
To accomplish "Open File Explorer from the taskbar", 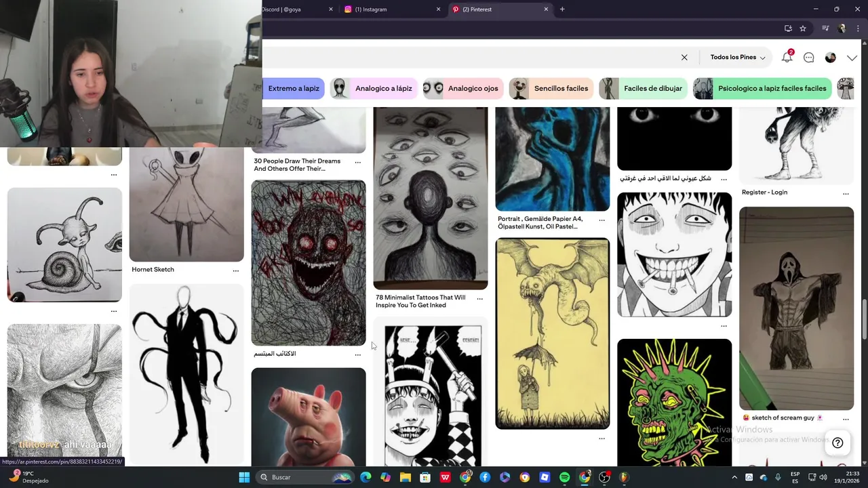I will [x=406, y=477].
